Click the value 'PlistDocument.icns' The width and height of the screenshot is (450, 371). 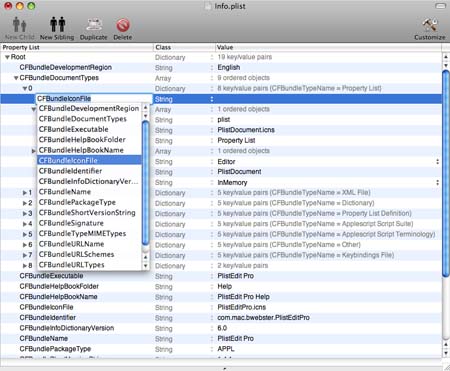tap(246, 130)
